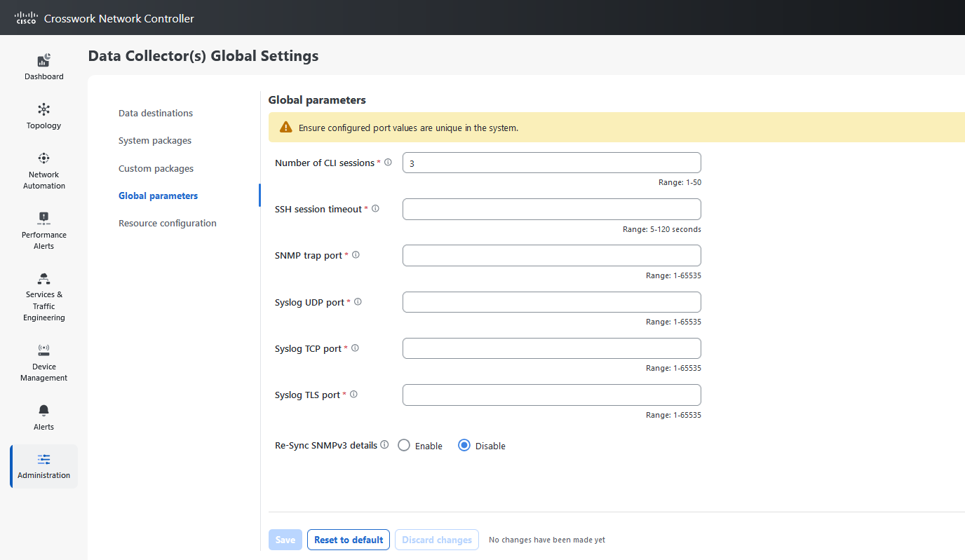Open the Network Automation sidebar icon
The height and width of the screenshot is (560, 965).
43,158
